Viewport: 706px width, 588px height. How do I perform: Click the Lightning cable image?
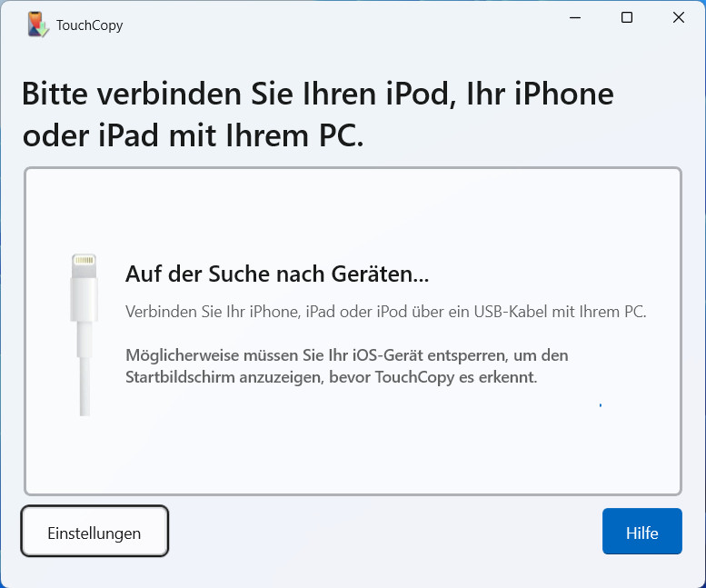click(x=85, y=334)
